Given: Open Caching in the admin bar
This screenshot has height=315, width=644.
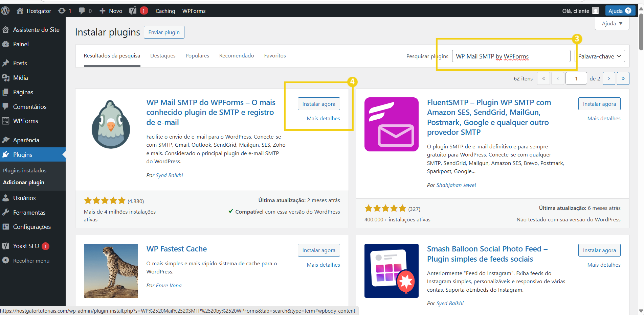Looking at the screenshot, I should pyautogui.click(x=165, y=11).
